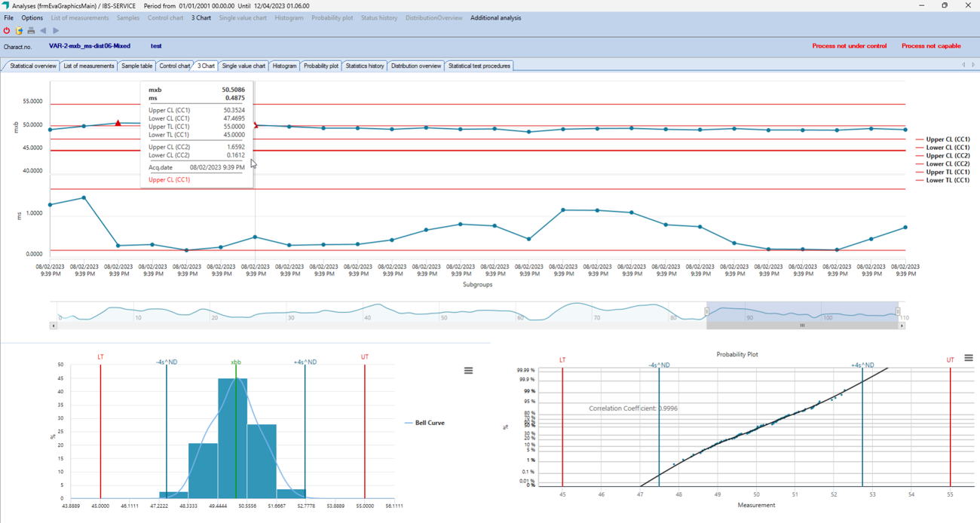Click the 3 Chart menu item
Screen dimensions: 980x523
(x=201, y=18)
